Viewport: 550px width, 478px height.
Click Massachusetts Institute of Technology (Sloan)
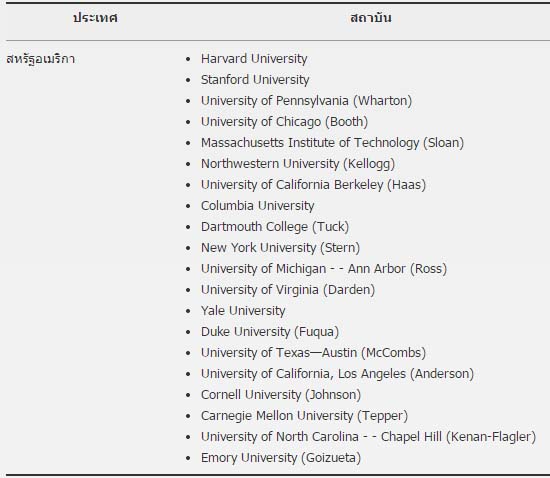[x=332, y=143]
